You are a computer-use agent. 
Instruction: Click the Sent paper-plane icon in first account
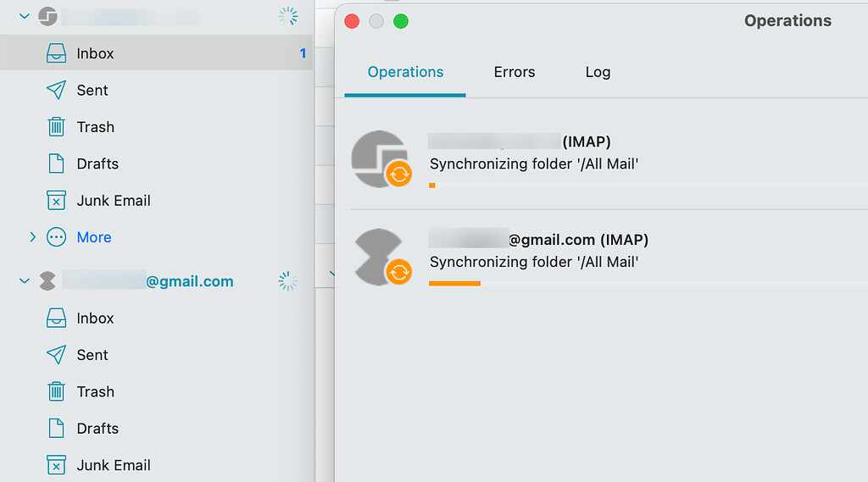click(x=56, y=91)
